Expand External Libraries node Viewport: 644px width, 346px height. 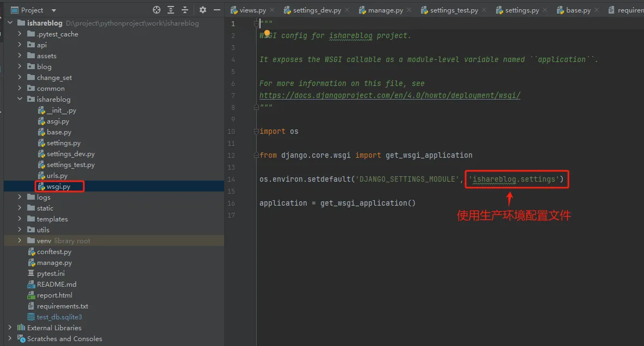click(10, 328)
